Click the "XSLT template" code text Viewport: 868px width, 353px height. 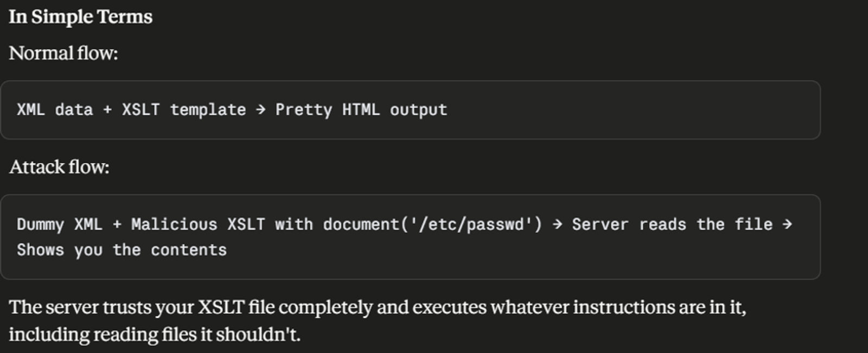pos(184,110)
